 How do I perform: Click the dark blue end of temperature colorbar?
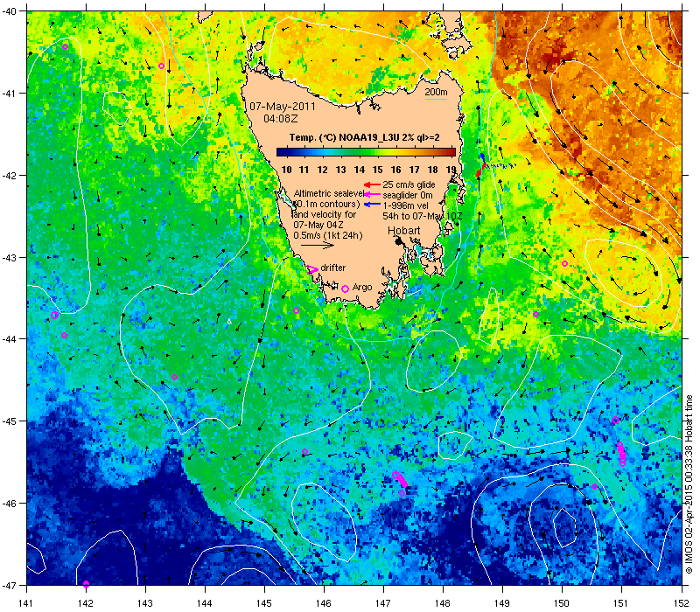point(282,152)
